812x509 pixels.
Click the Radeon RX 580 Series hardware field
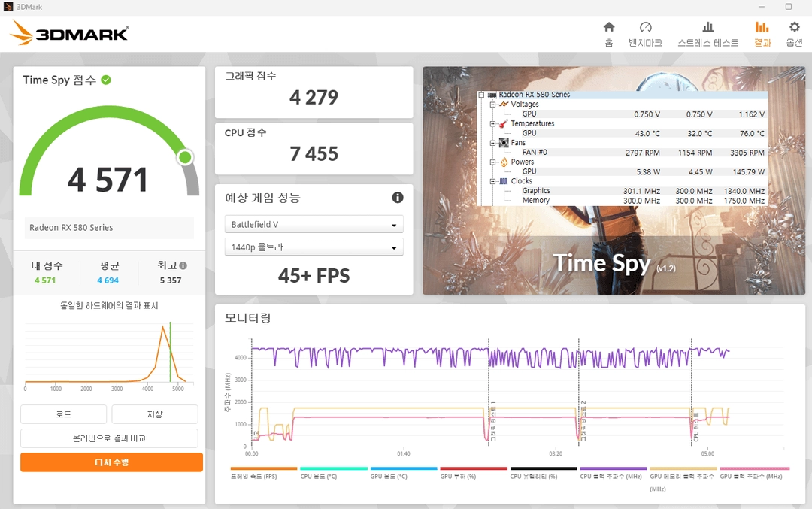[109, 227]
